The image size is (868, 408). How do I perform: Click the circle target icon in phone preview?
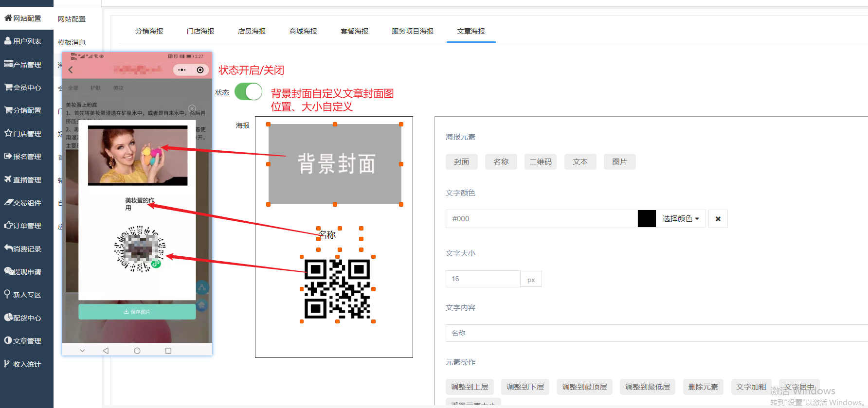200,70
